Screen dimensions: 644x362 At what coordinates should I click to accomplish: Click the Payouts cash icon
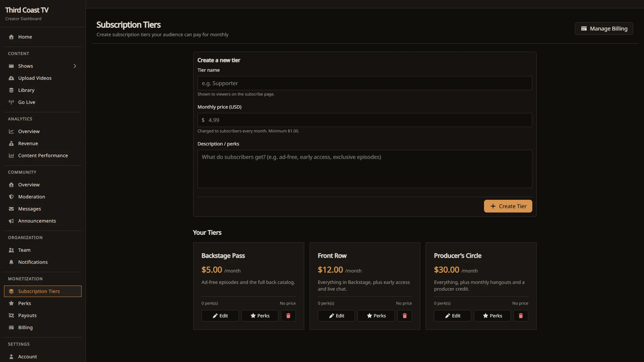[x=11, y=315]
